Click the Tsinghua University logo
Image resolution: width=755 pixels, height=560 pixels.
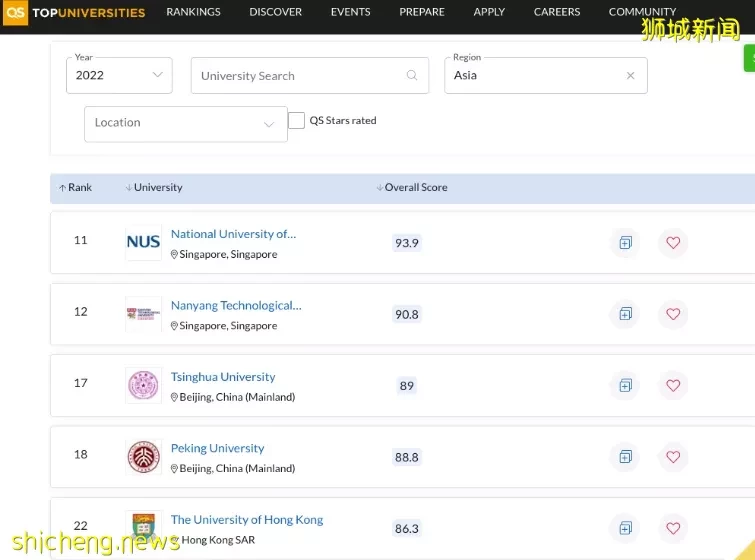[143, 385]
